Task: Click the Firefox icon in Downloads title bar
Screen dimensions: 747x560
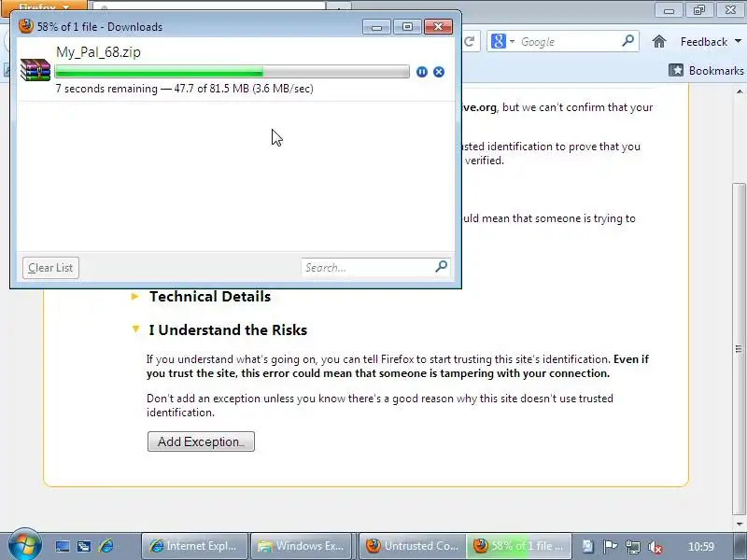Action: pyautogui.click(x=26, y=26)
